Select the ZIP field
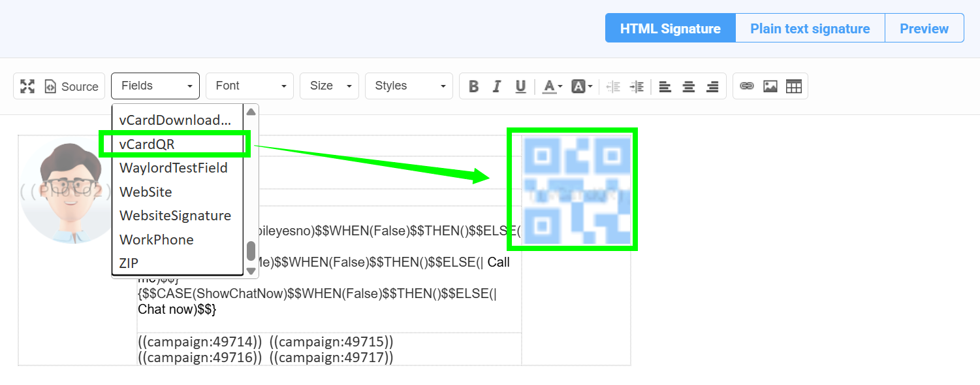The image size is (980, 385). tap(178, 263)
